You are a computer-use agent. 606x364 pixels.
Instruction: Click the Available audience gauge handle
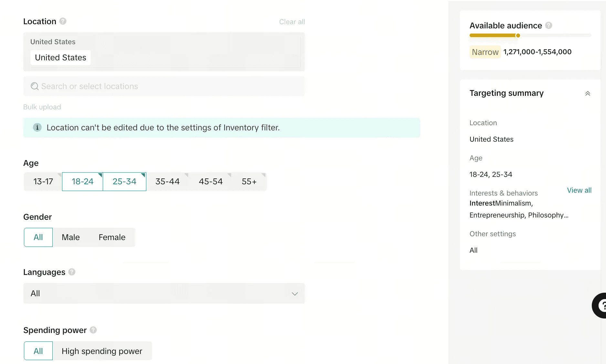coord(518,35)
